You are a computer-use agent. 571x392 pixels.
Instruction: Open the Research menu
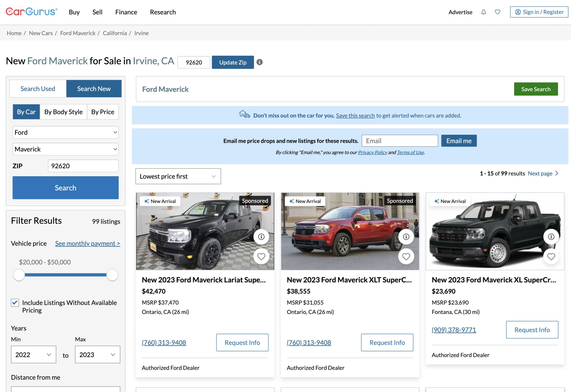(162, 12)
